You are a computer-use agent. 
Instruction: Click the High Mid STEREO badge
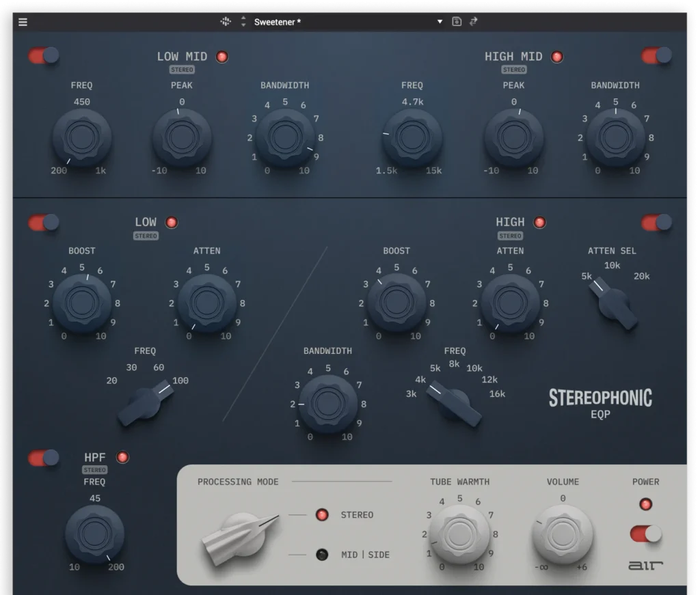514,70
